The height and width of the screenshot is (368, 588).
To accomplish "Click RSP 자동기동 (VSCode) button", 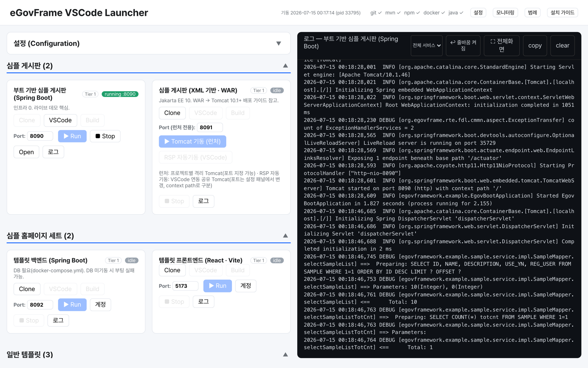I will (x=196, y=157).
